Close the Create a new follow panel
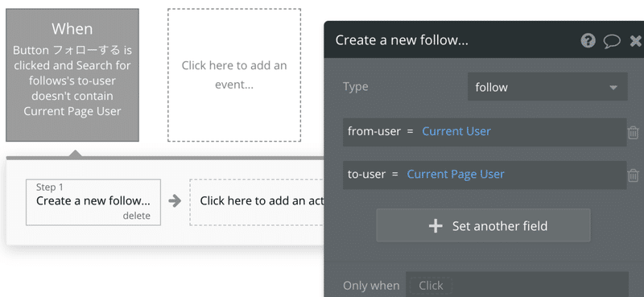Viewport: 644px width, 297px height. point(636,41)
